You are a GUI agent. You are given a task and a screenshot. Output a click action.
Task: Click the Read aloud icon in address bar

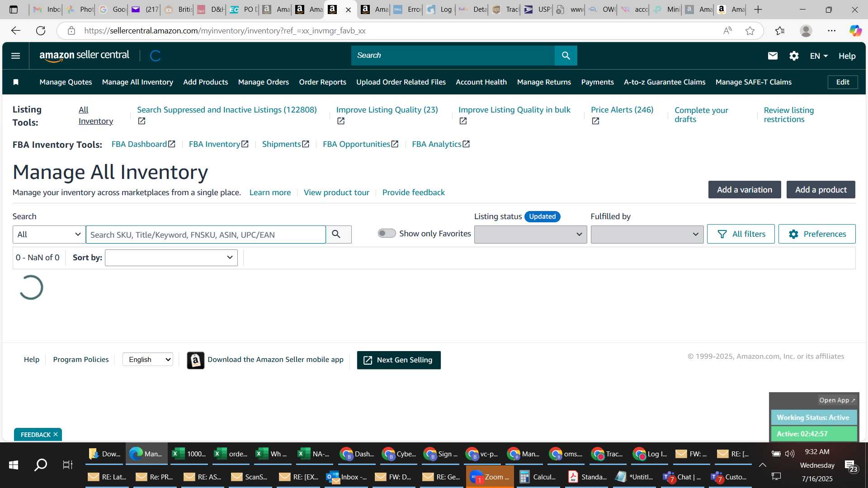point(727,30)
